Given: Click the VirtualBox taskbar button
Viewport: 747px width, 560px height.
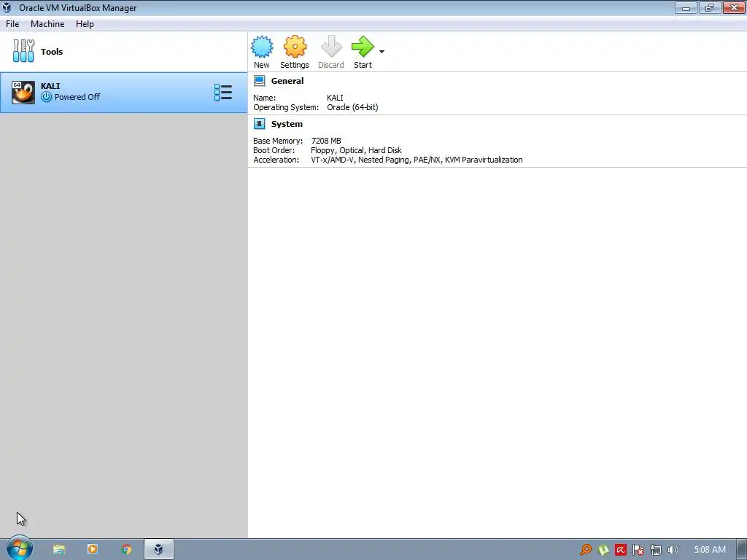Looking at the screenshot, I should click(x=158, y=550).
